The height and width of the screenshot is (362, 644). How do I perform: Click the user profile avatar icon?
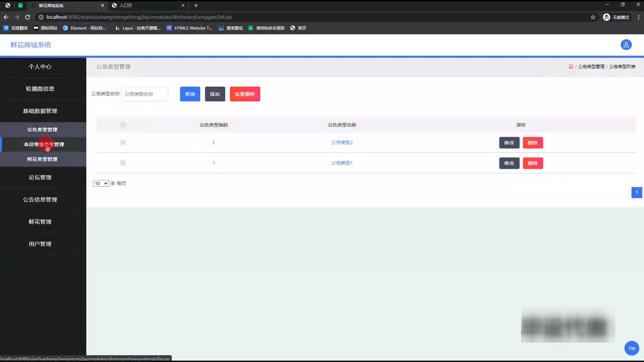[626, 45]
